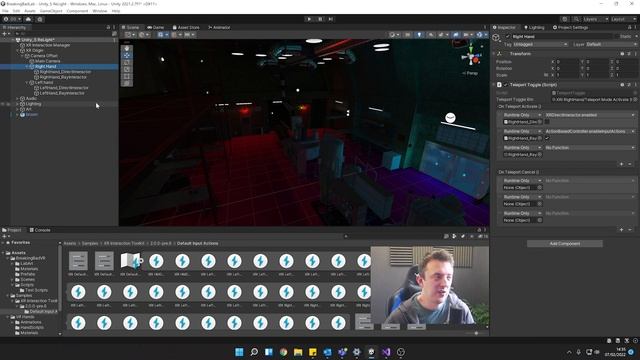The width and height of the screenshot is (640, 360).
Task: Click the Inspector panel lock icon
Action: click(x=629, y=27)
